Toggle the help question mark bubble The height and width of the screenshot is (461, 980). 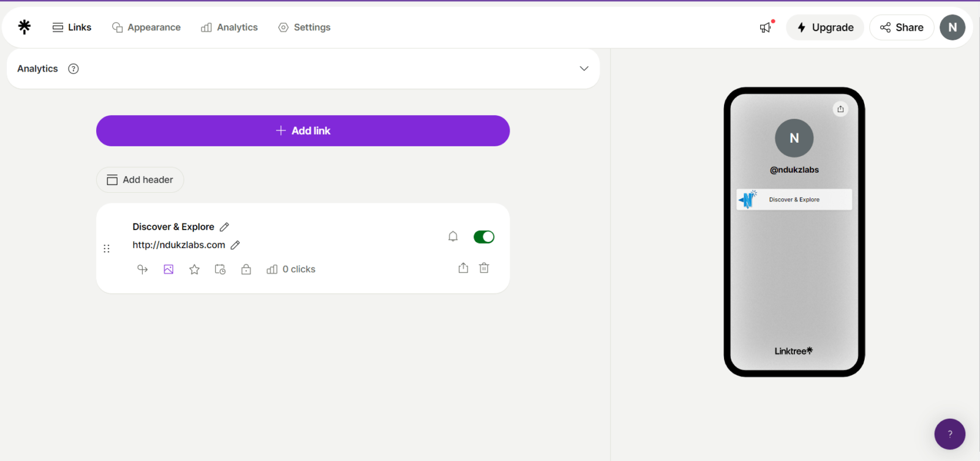(x=950, y=434)
